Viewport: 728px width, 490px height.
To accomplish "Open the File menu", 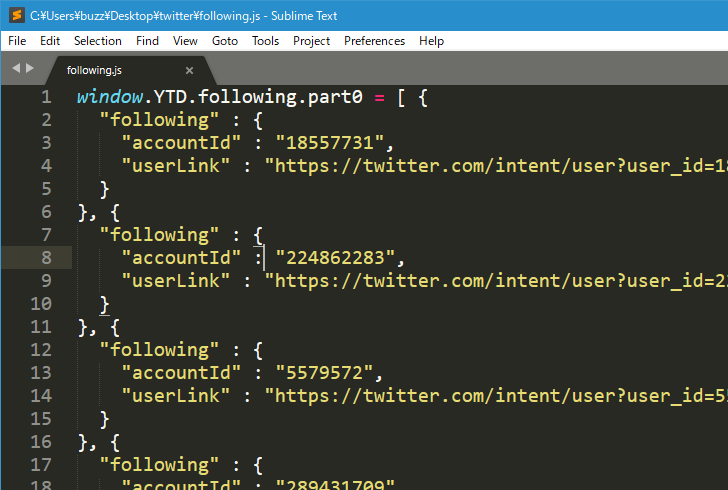I will coord(17,41).
